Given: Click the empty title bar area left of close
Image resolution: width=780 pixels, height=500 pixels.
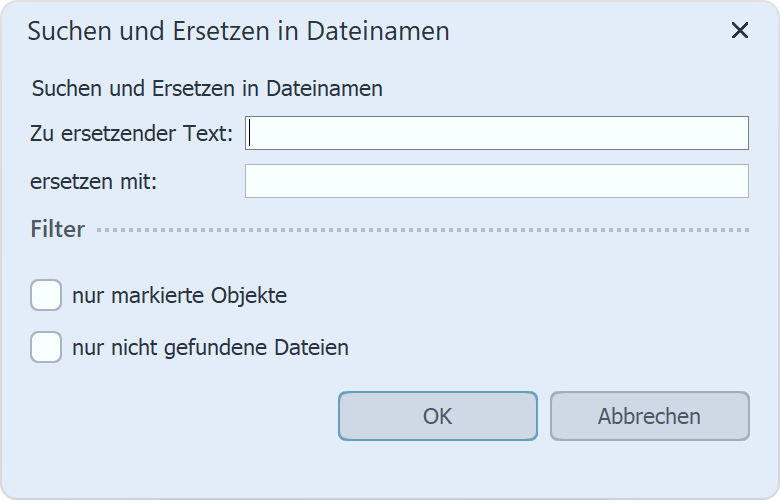Looking at the screenshot, I should click(x=600, y=31).
